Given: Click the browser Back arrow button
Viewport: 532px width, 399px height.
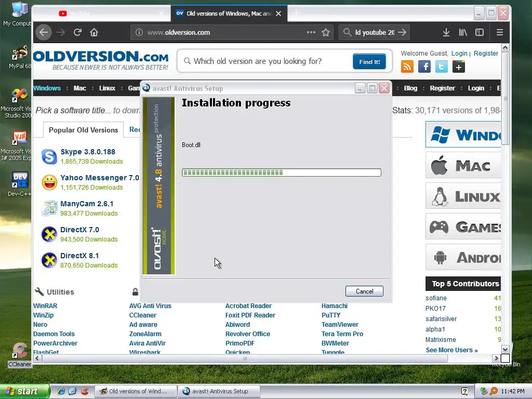Looking at the screenshot, I should coord(44,32).
